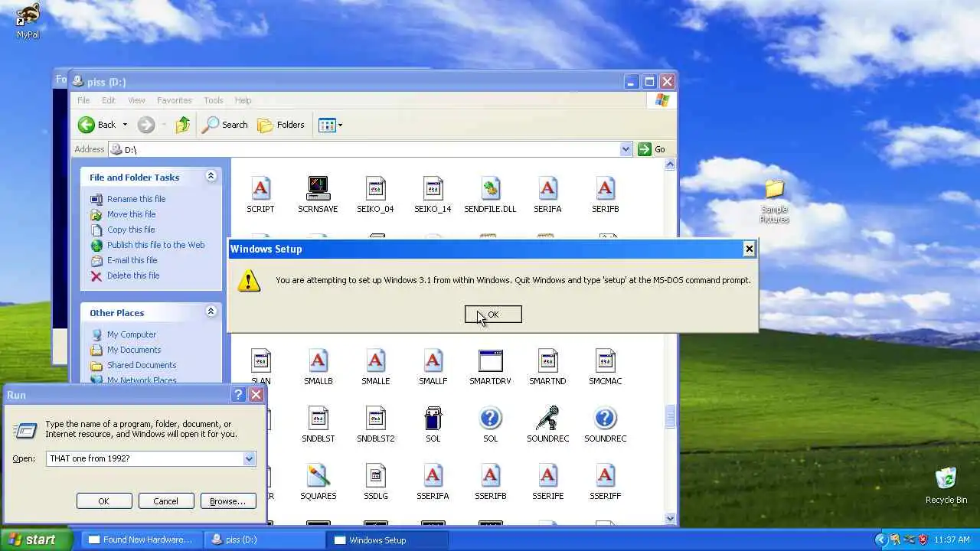The height and width of the screenshot is (551, 980).
Task: Open Shared Documents in Other Places
Action: point(142,365)
